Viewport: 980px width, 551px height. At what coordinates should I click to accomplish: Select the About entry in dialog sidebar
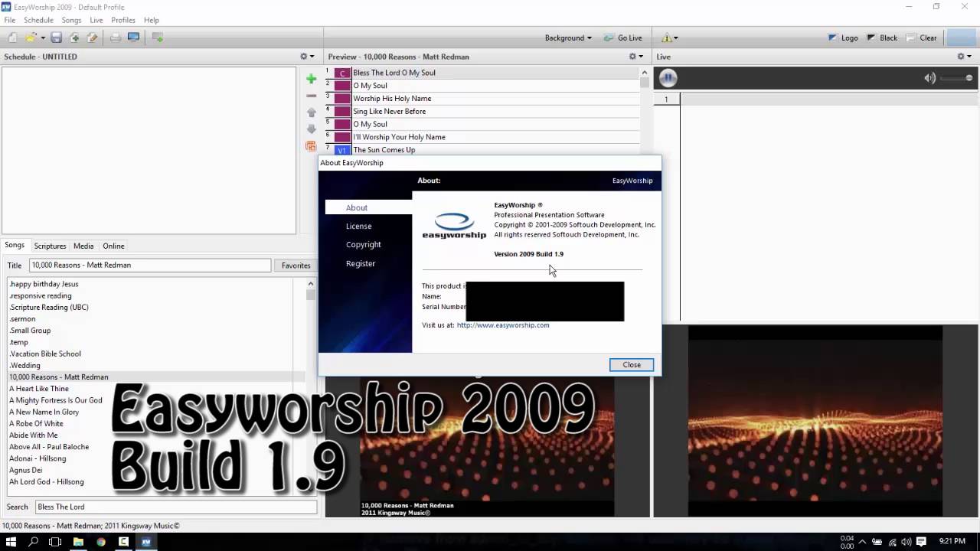pos(368,207)
